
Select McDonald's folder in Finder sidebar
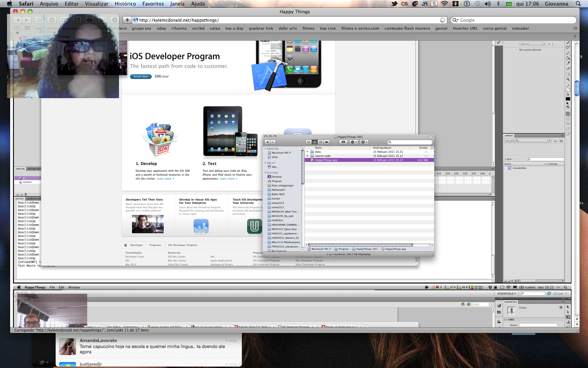(278, 190)
